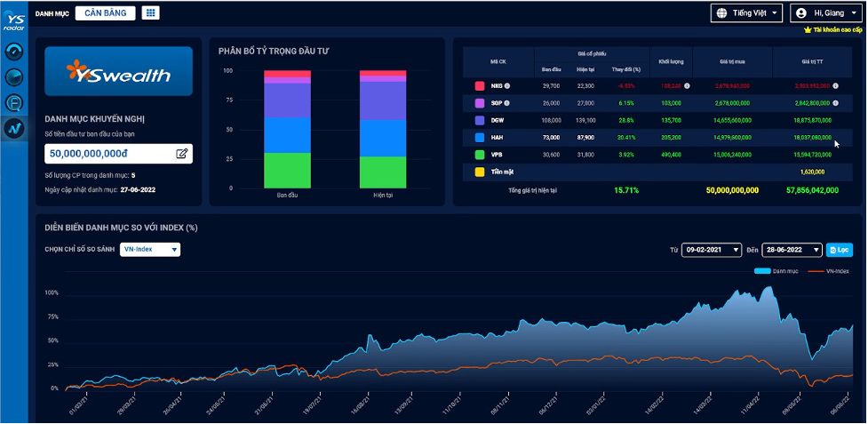Open the radar sweep sidebar icon
Viewport: 868px width, 424px height.
point(14,77)
